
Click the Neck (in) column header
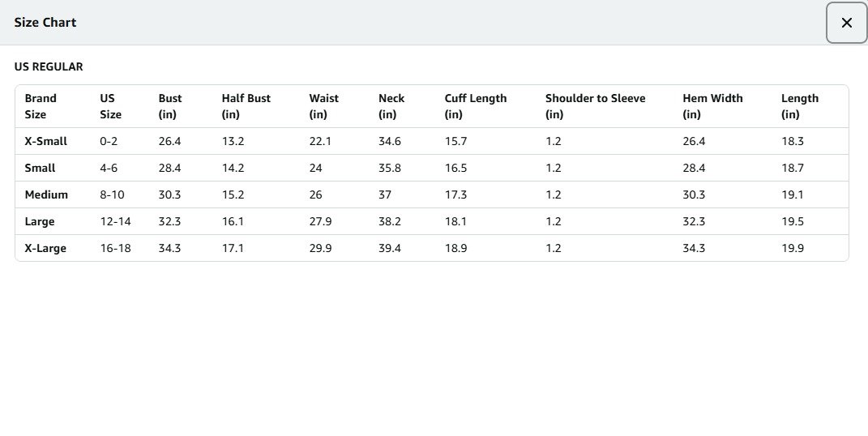click(x=391, y=106)
